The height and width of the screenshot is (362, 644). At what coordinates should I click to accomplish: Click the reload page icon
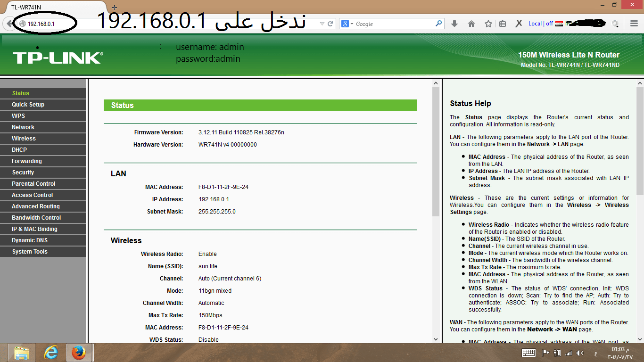click(330, 24)
